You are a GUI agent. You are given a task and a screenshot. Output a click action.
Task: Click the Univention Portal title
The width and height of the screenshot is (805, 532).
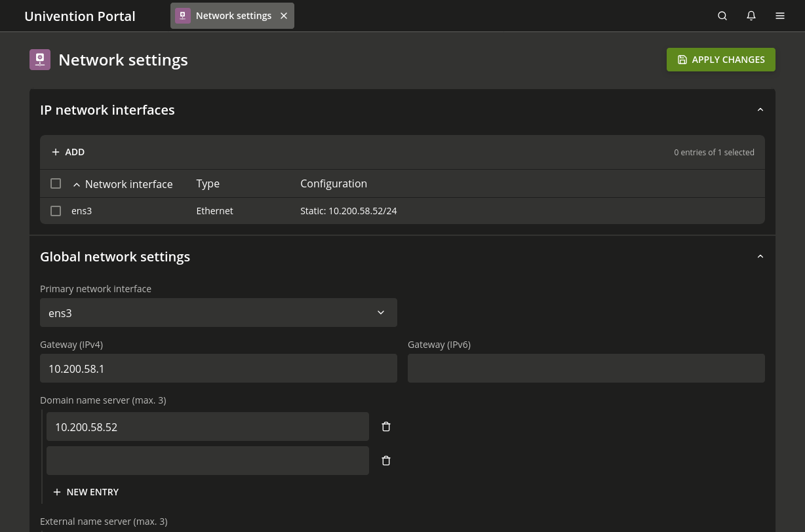pos(79,16)
